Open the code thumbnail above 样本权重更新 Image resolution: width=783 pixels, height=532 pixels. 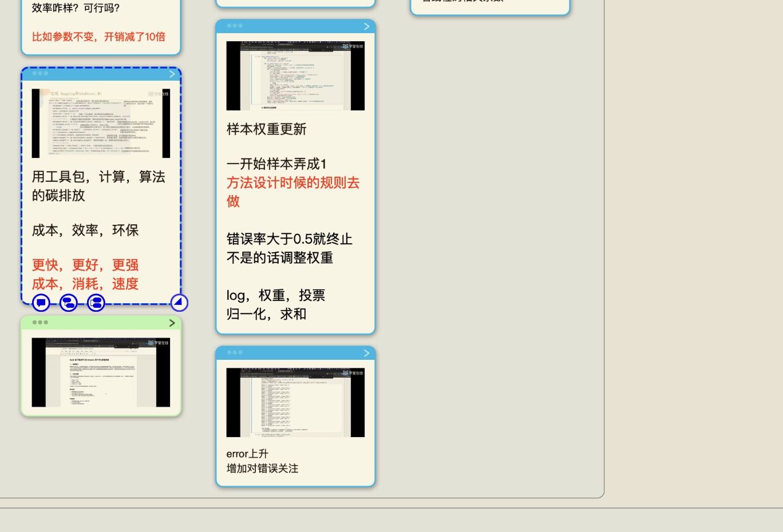[x=295, y=76]
